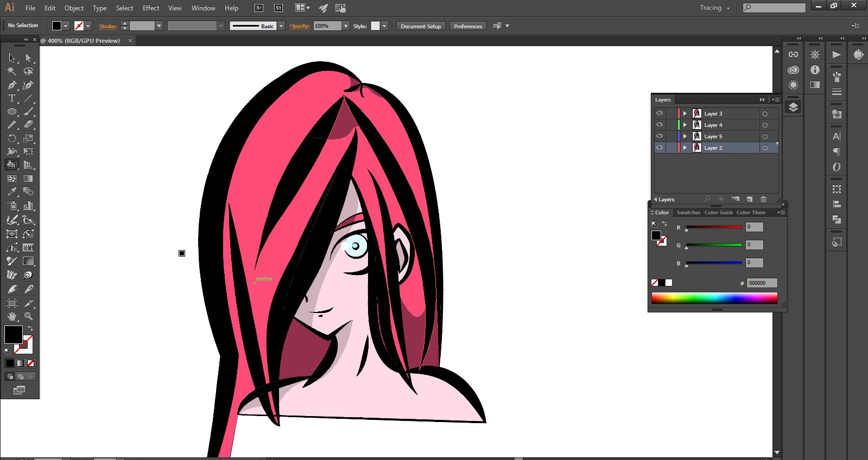Select the Ellipse tool
Screen dimensions: 868x460
[x=12, y=112]
